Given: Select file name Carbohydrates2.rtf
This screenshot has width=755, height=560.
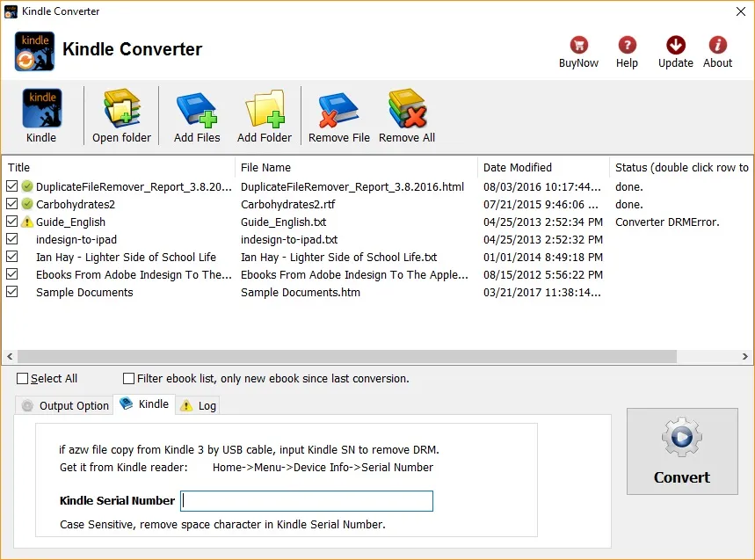Looking at the screenshot, I should 288,204.
